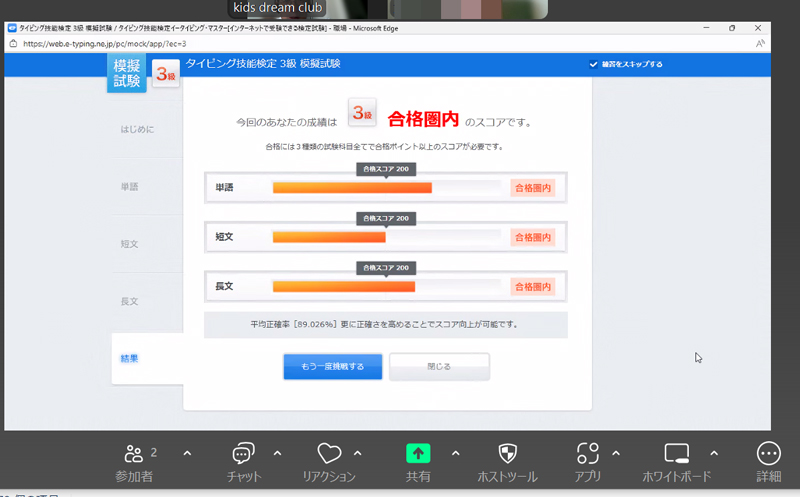
Task: Click the 短文 orange score bar
Action: 329,237
